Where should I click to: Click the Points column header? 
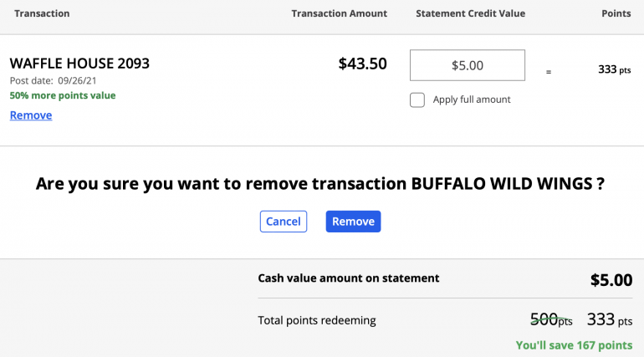pyautogui.click(x=616, y=13)
